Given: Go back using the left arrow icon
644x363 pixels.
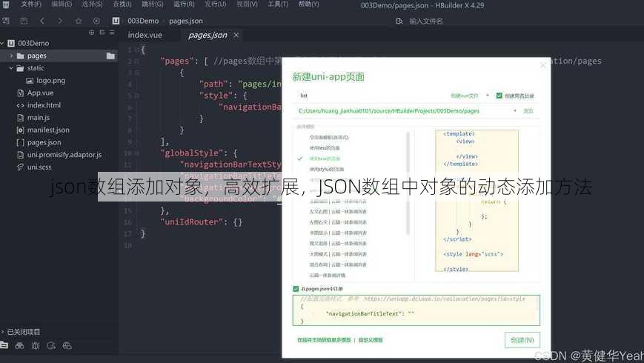Looking at the screenshot, I should coord(42,21).
